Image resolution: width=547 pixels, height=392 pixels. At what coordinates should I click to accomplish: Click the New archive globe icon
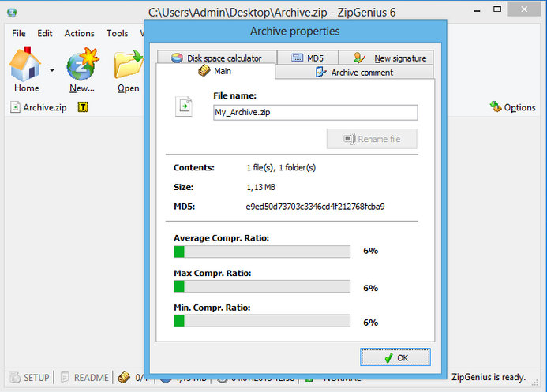tap(83, 64)
